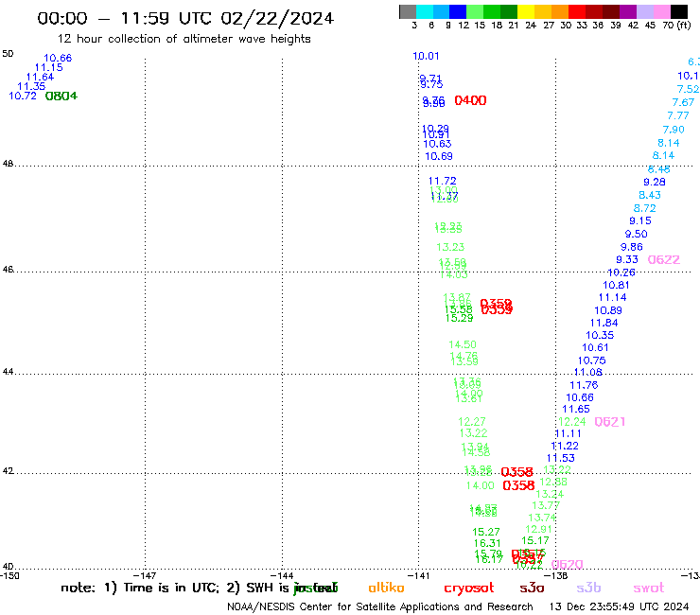Pick the bright red swatch in the color scale
This screenshot has width=700, height=615.
pos(577,11)
